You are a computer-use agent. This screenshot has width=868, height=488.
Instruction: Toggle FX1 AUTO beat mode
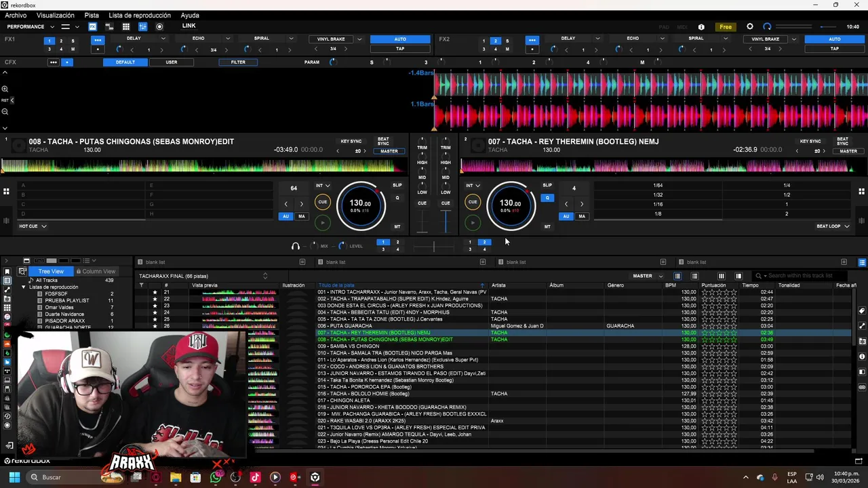[400, 39]
